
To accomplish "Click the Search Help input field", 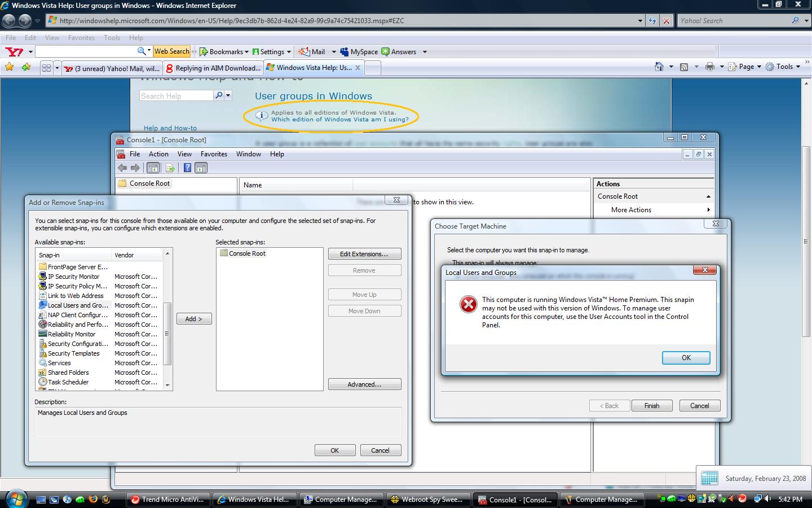I will (176, 96).
